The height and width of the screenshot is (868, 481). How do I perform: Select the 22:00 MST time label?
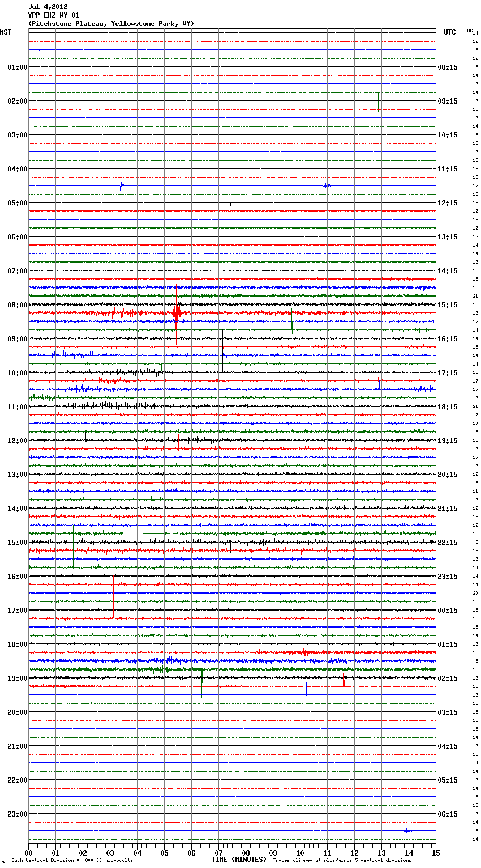(17, 780)
